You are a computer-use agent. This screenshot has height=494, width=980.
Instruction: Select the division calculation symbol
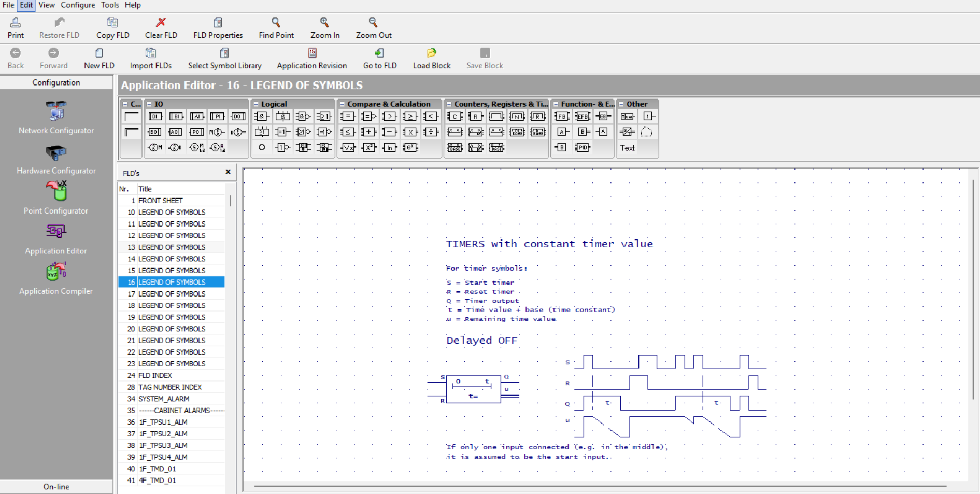click(431, 132)
